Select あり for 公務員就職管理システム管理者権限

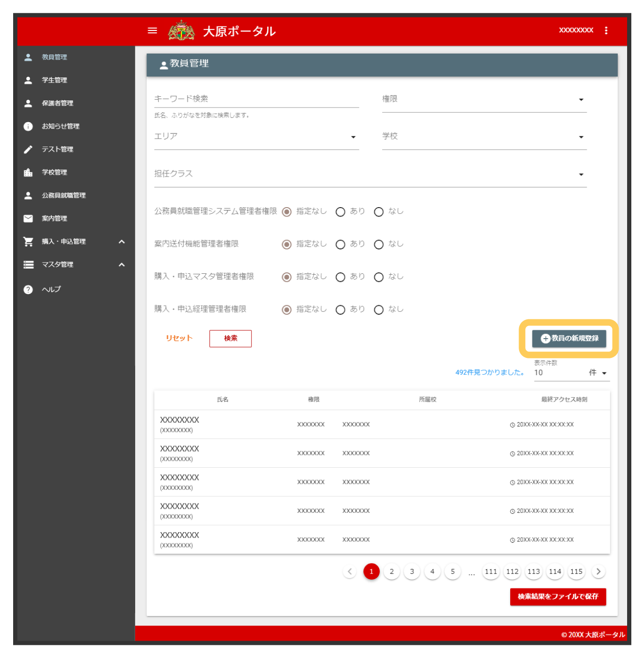pos(340,212)
